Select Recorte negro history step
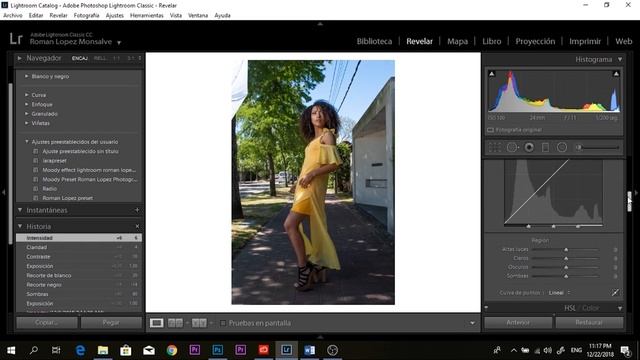This screenshot has width=640, height=360. [x=79, y=285]
